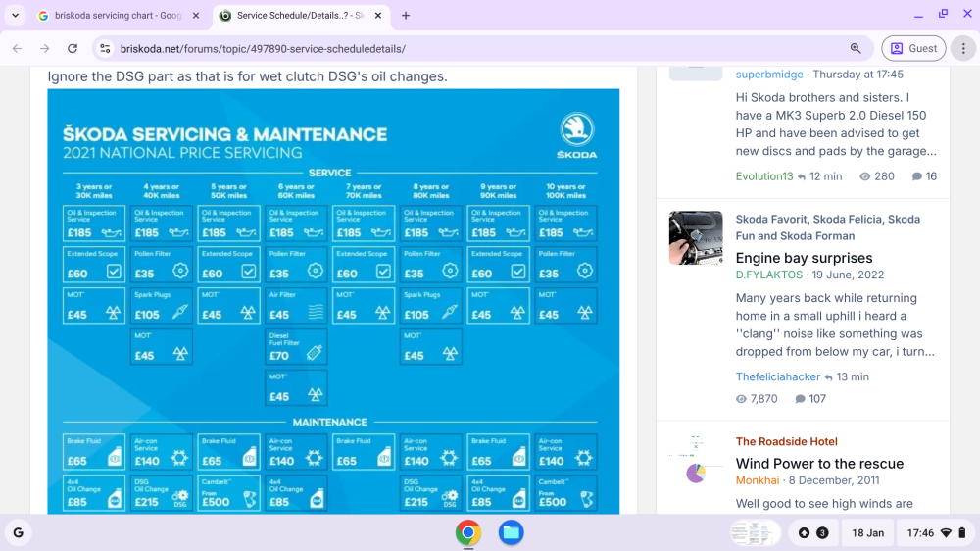The image size is (980, 551).
Task: Click the 4 years £140 Air-con Service icon
Action: (179, 458)
